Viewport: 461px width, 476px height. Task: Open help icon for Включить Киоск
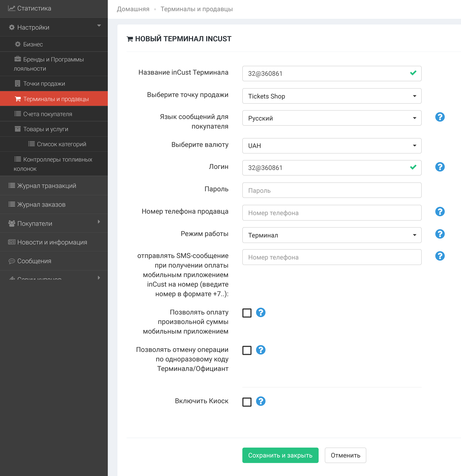[261, 401]
